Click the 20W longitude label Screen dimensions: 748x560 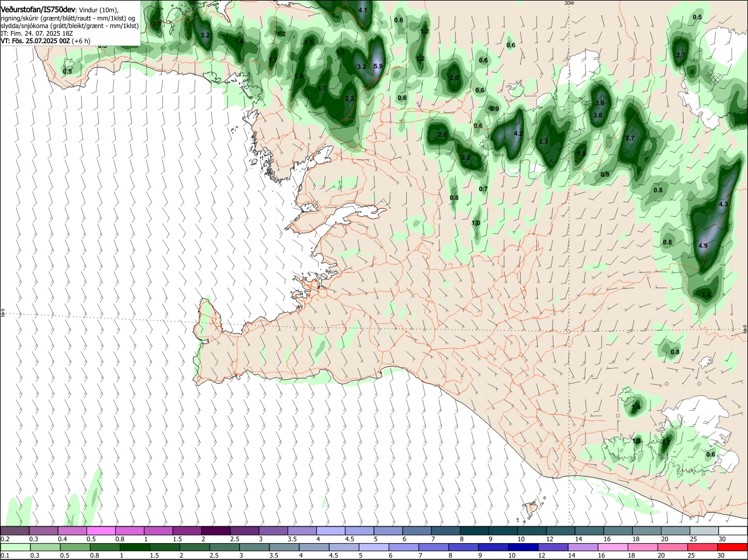[x=569, y=3]
